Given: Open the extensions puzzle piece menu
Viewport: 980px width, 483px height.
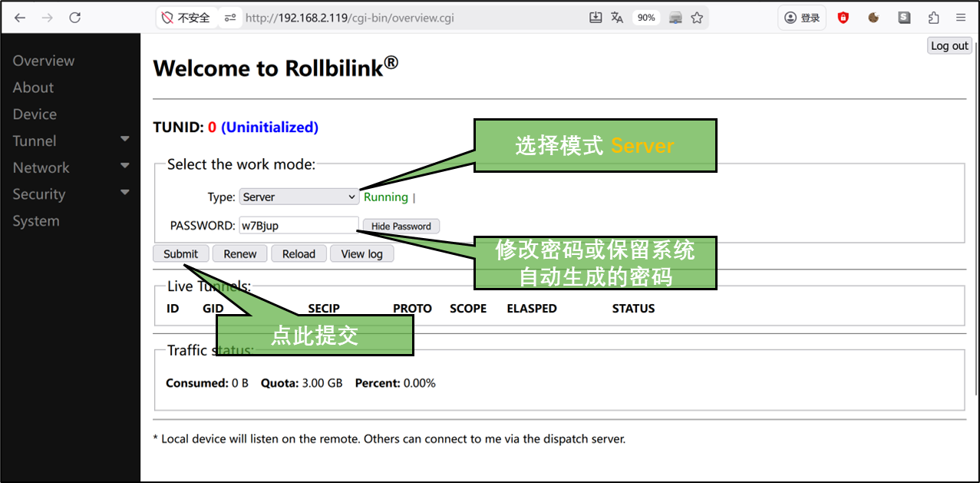Looking at the screenshot, I should pos(933,18).
